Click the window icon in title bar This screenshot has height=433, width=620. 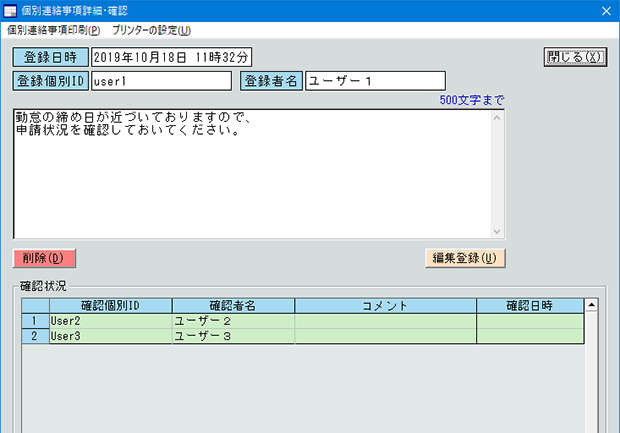[10, 11]
